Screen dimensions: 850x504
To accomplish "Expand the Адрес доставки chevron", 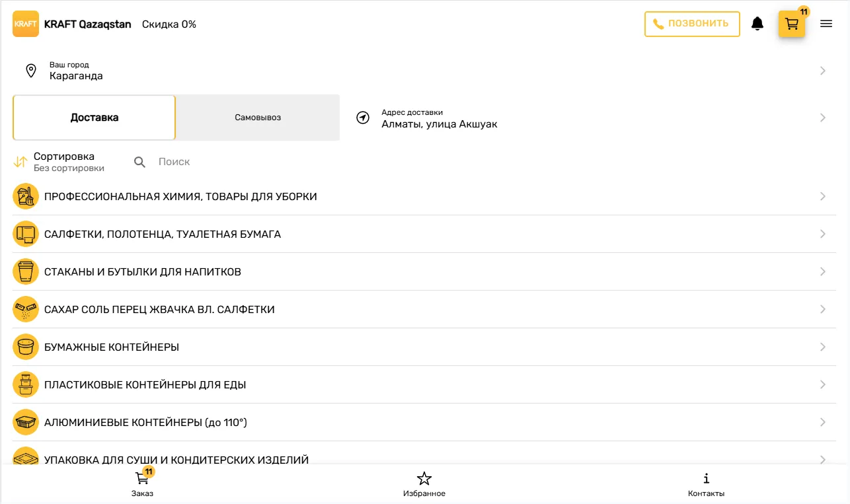I will click(x=822, y=118).
